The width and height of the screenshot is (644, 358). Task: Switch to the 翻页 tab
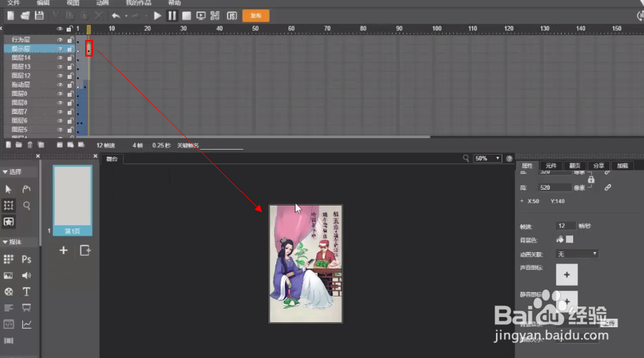click(x=575, y=165)
